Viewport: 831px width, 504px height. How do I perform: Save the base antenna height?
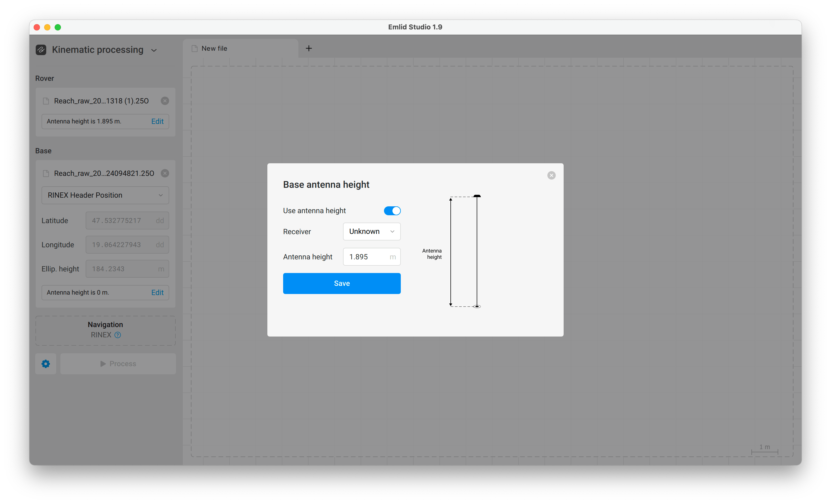point(342,283)
